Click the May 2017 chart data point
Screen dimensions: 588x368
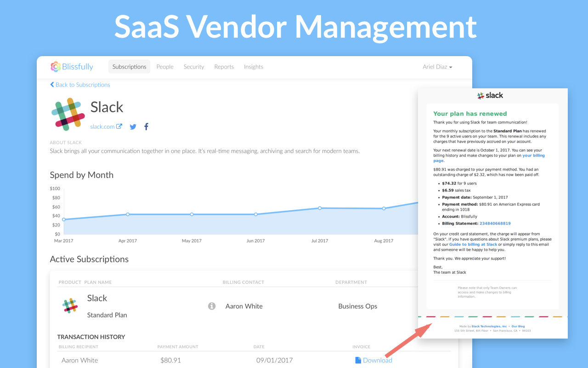tap(192, 214)
